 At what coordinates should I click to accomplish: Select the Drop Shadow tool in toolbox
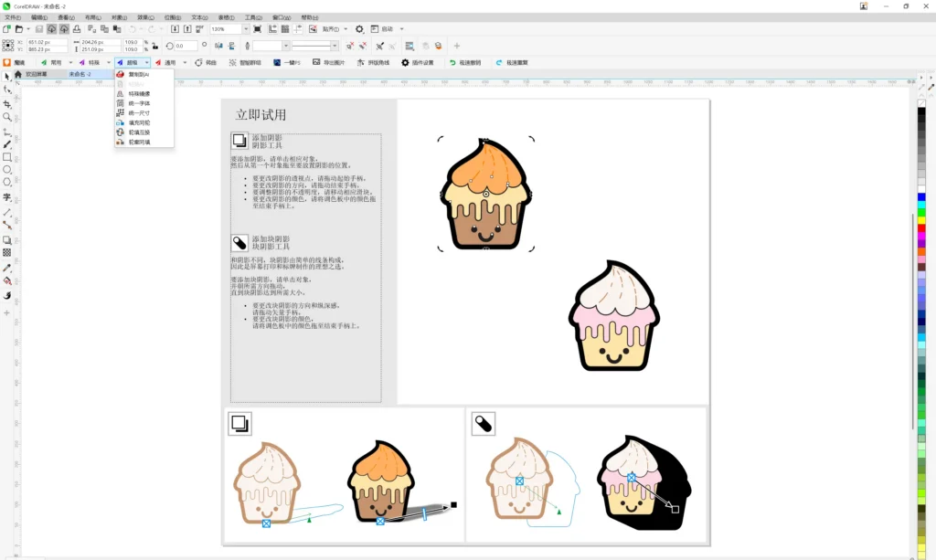7,239
